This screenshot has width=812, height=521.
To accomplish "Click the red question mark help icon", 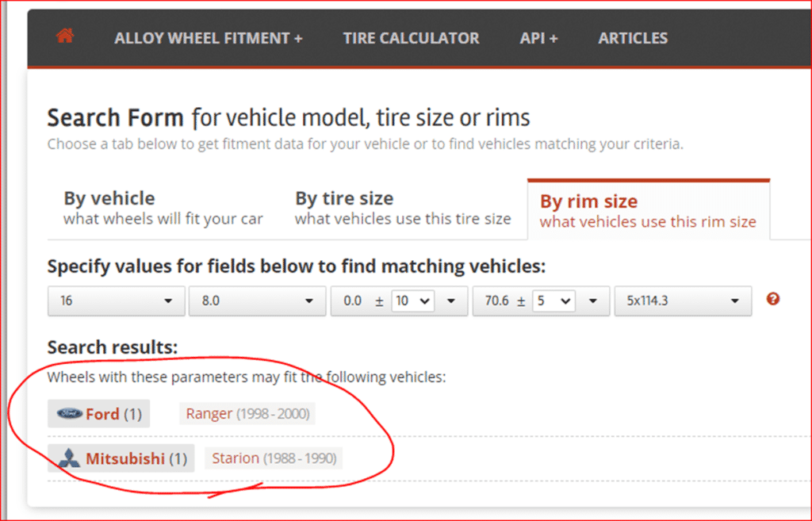I will [773, 300].
